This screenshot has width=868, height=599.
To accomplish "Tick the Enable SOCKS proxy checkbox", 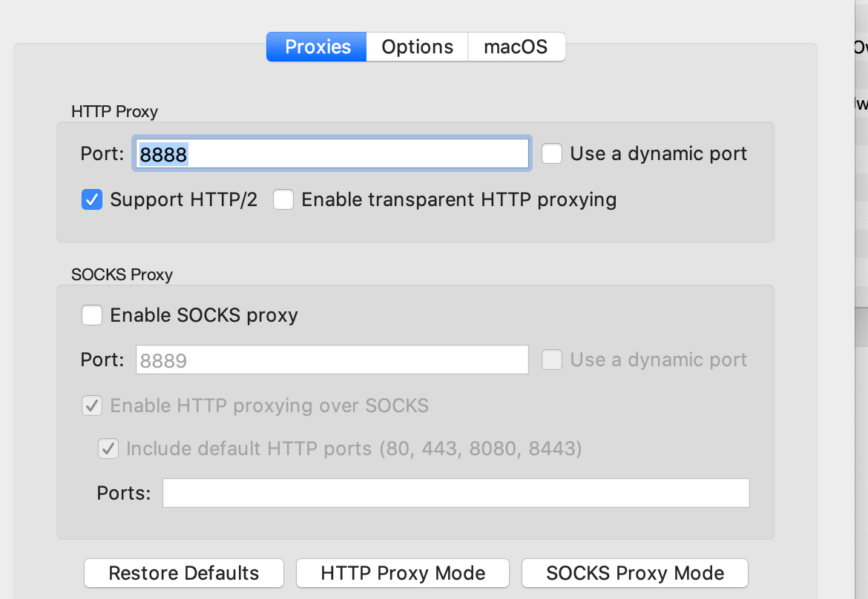I will coord(92,315).
